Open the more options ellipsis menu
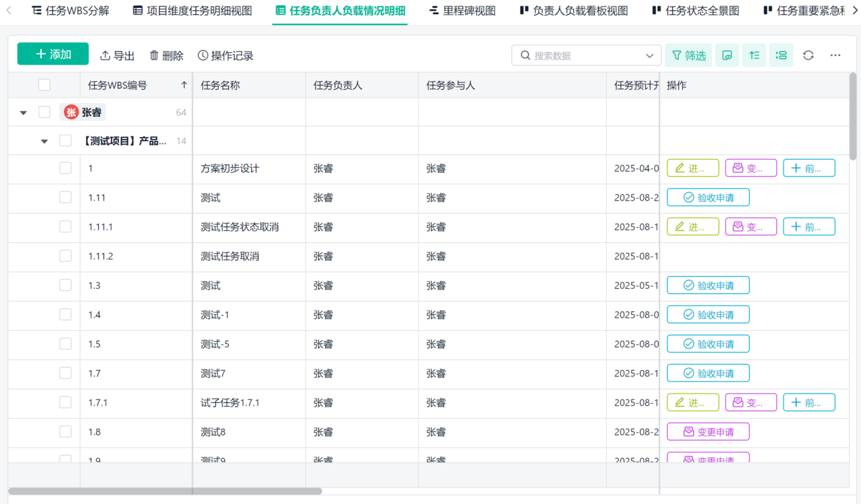861x504 pixels. 835,55
